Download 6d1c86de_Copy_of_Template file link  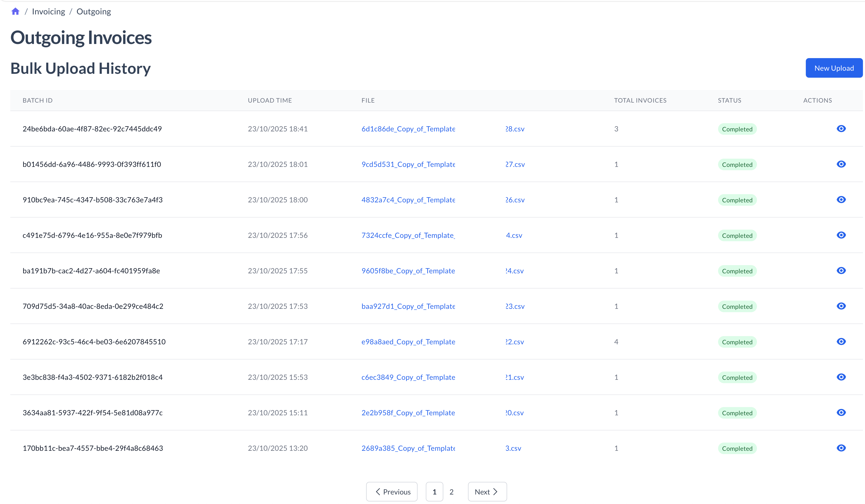(408, 129)
